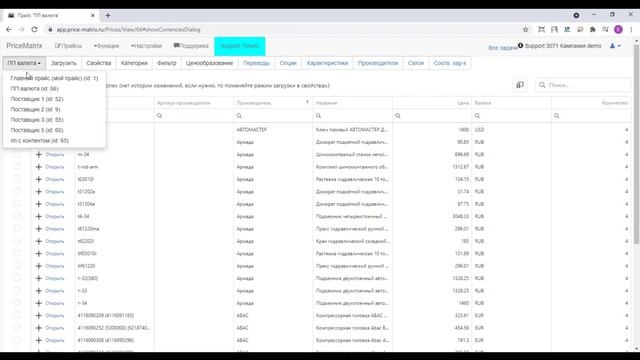
Task: Expand row t61220ma with the plus icon
Action: click(39, 229)
